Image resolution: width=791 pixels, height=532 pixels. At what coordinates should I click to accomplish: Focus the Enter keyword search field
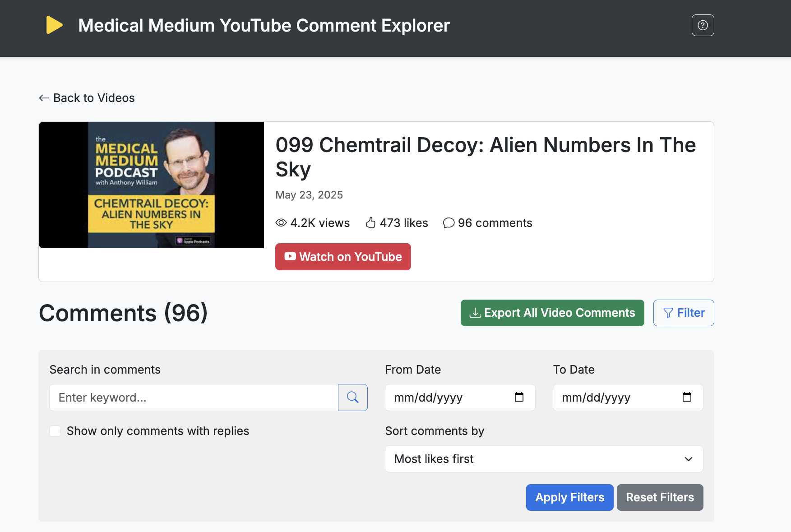coord(194,398)
